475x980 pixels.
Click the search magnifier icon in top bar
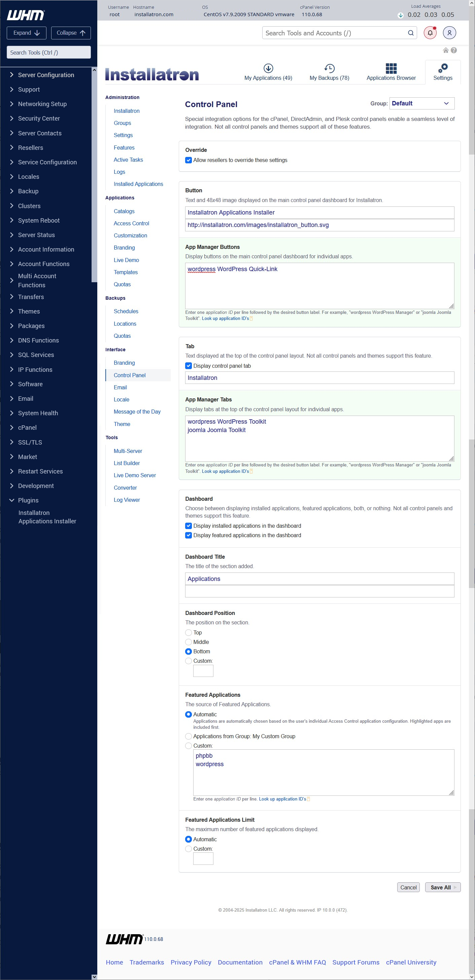tap(411, 33)
